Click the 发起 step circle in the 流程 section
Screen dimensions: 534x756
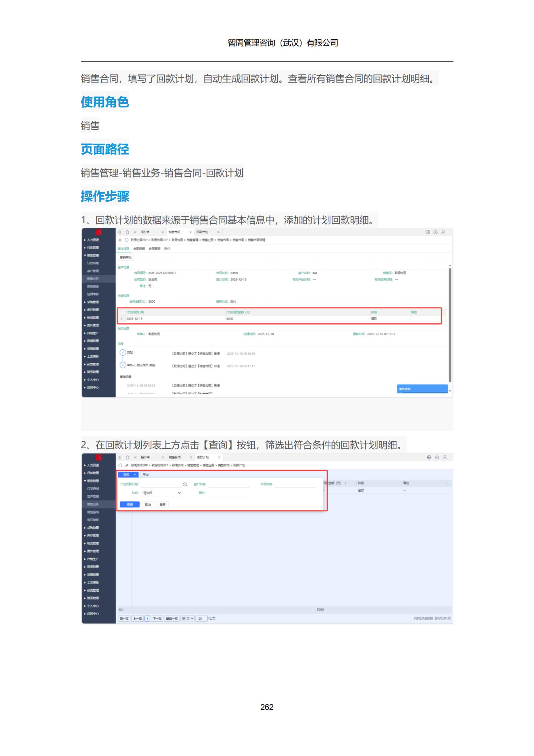123,352
